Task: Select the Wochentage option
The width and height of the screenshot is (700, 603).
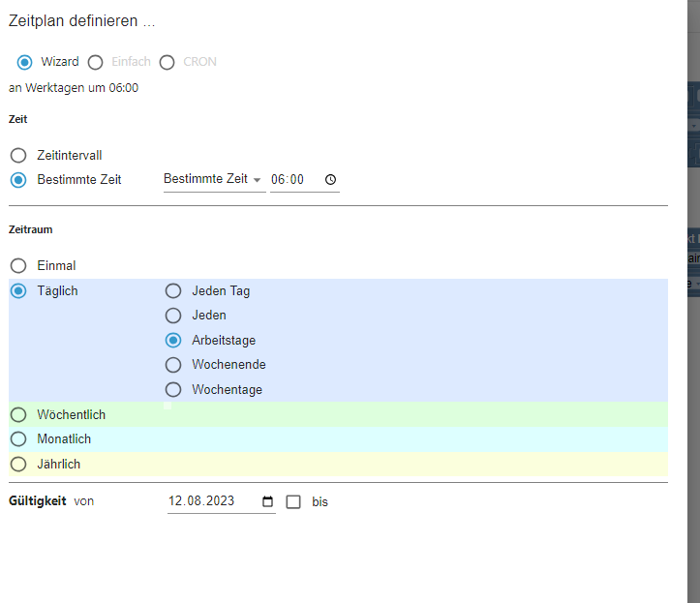Action: tap(173, 390)
